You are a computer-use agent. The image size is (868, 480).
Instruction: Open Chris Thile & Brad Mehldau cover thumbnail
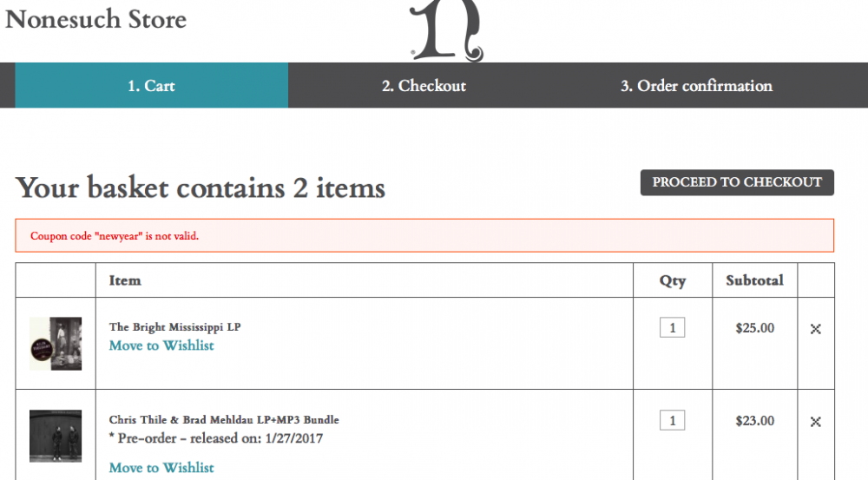[56, 436]
